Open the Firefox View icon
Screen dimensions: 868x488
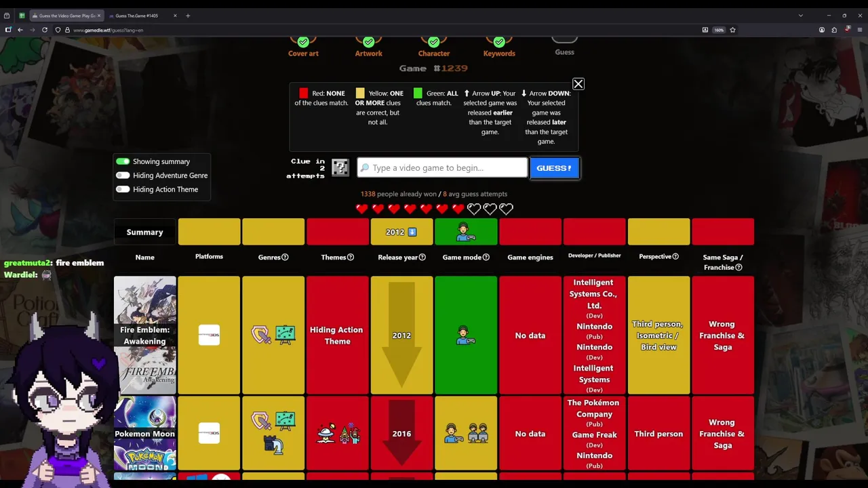pyautogui.click(x=7, y=16)
